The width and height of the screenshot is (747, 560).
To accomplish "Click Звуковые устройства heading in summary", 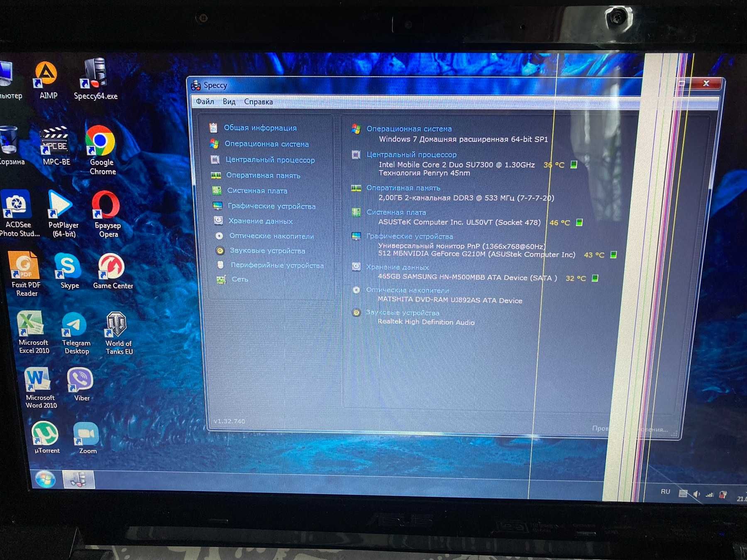I will point(402,312).
